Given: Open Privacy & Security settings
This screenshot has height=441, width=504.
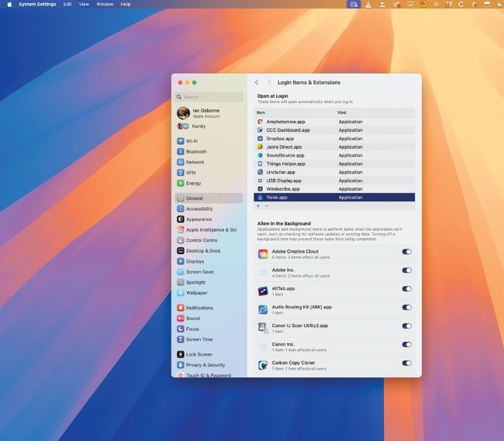Looking at the screenshot, I should pyautogui.click(x=209, y=365).
